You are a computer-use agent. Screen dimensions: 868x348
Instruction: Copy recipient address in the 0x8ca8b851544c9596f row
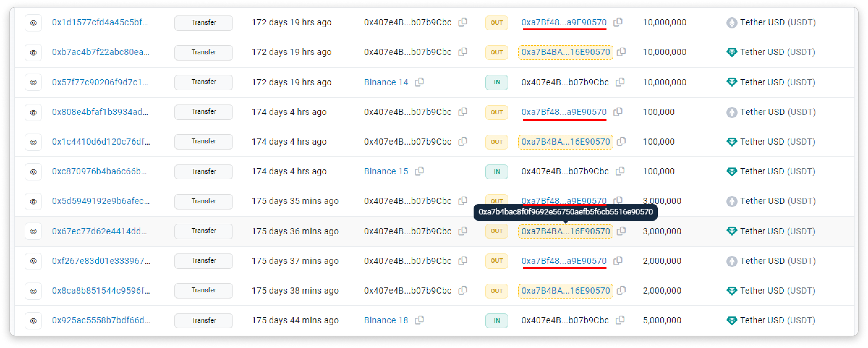[621, 291]
